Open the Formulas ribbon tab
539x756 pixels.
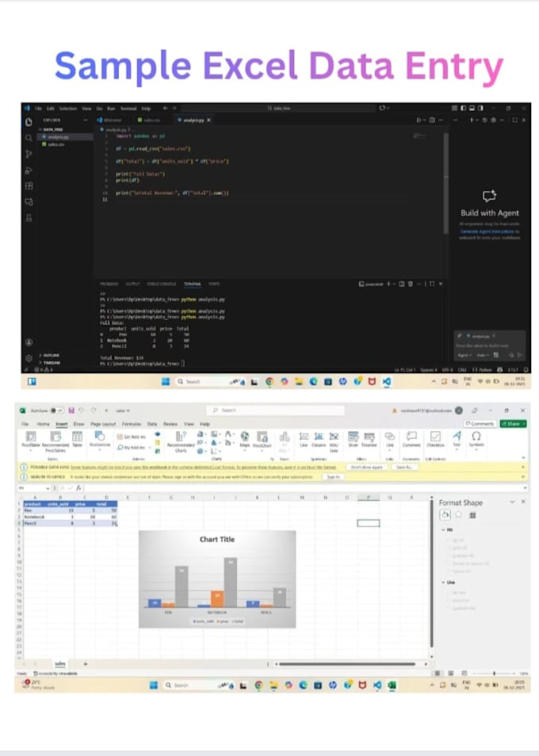(x=131, y=424)
